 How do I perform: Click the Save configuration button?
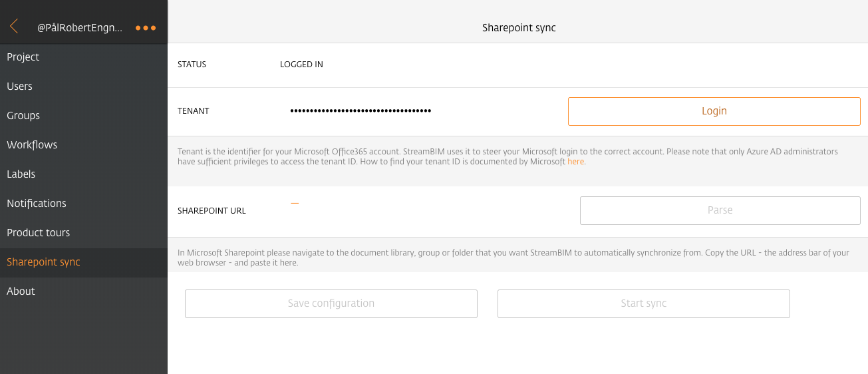point(331,303)
